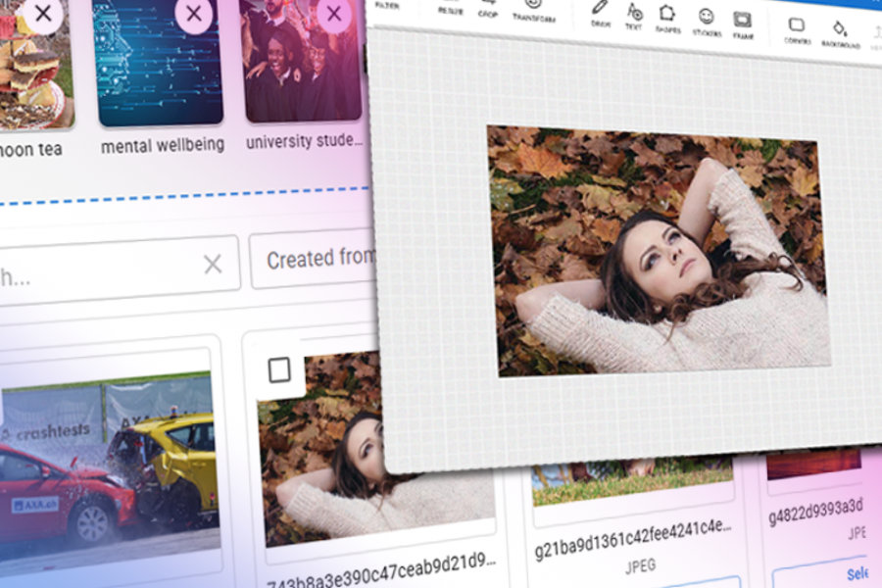882x588 pixels.
Task: Select file name g4822d9393a3d
Action: [x=815, y=511]
